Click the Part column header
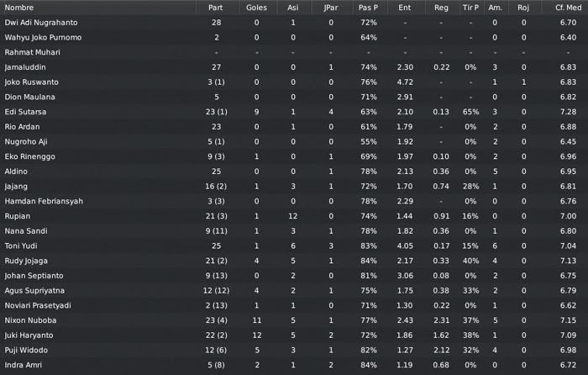This screenshot has height=375, width=588. (x=216, y=8)
